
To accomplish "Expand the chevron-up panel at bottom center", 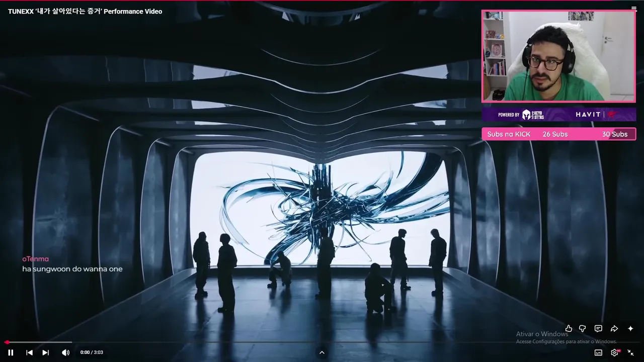I will (x=322, y=352).
